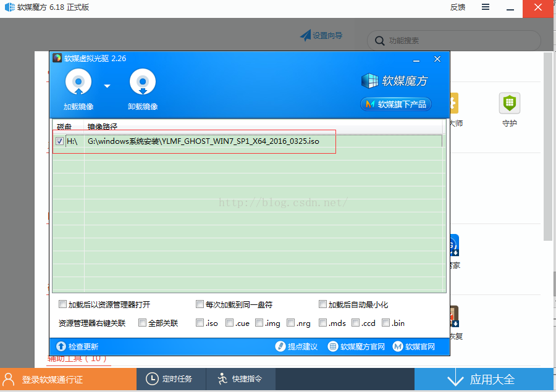Click the 软媒魔方 cube logo in virtual drive window
The height and width of the screenshot is (392, 556).
369,81
